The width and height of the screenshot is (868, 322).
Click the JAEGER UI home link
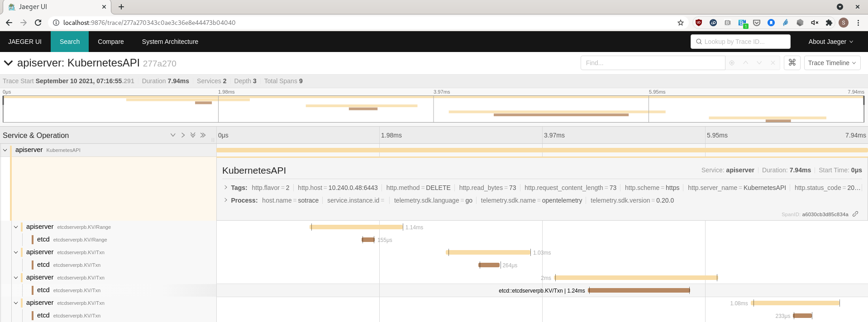coord(25,42)
